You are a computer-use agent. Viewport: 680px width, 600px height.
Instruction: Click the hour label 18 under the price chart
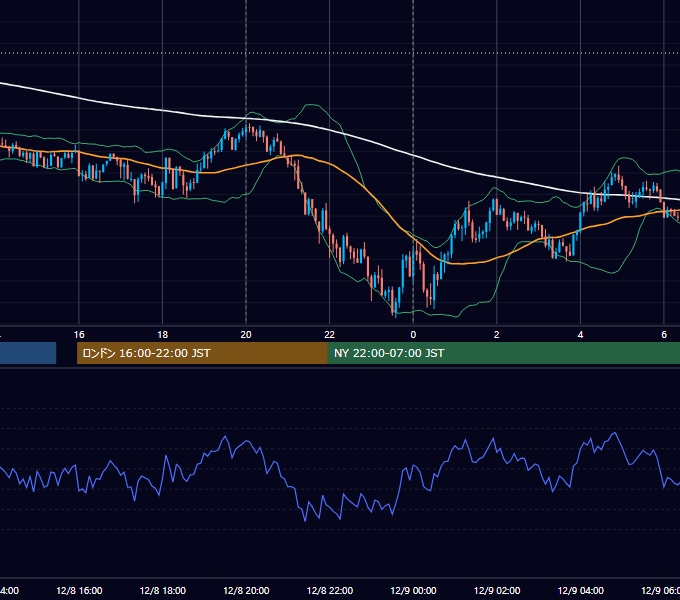pos(163,334)
